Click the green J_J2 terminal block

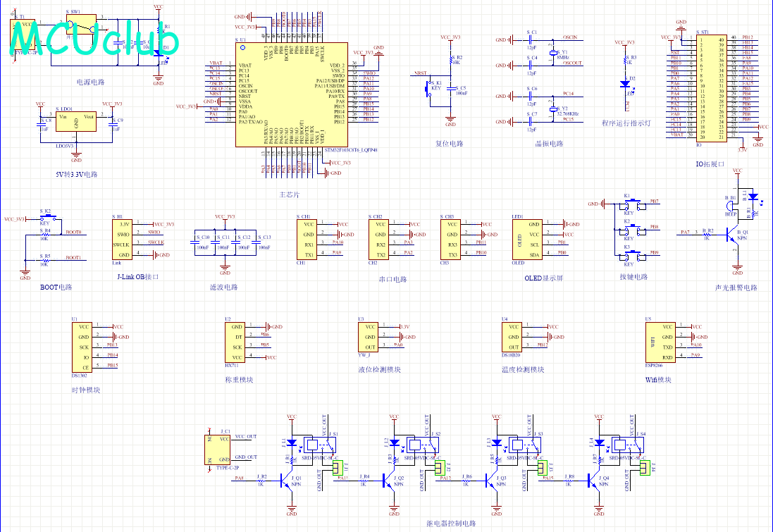[440, 467]
